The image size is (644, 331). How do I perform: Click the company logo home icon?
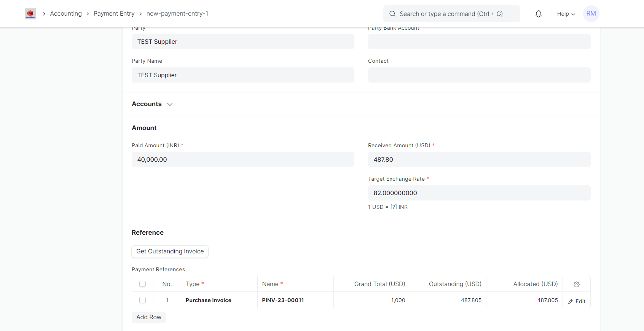[30, 14]
